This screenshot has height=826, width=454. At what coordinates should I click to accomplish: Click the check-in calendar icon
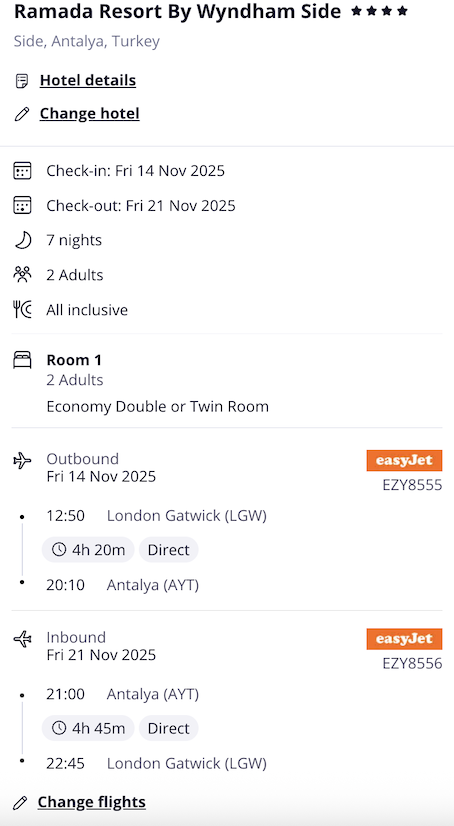pos(22,171)
